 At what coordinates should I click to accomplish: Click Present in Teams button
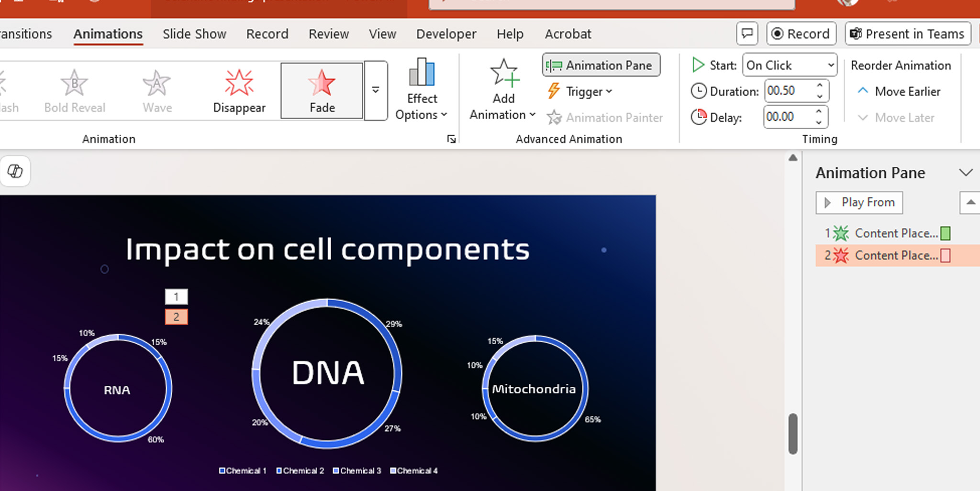908,33
